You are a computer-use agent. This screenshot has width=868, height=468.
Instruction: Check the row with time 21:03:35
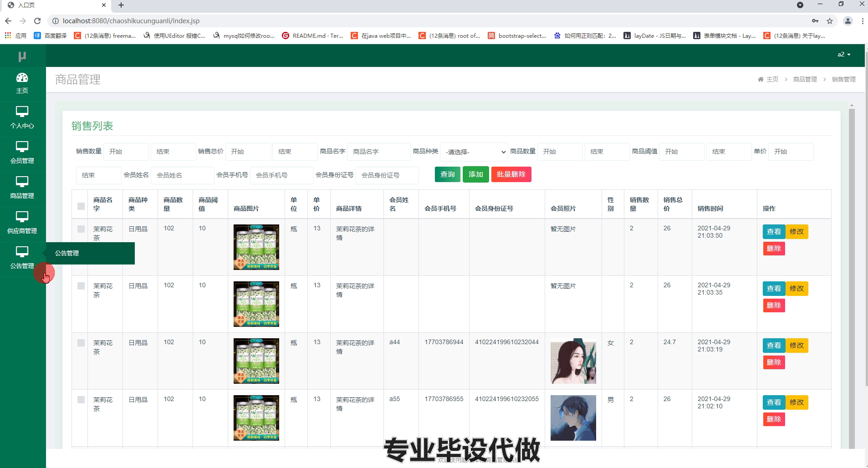click(81, 286)
